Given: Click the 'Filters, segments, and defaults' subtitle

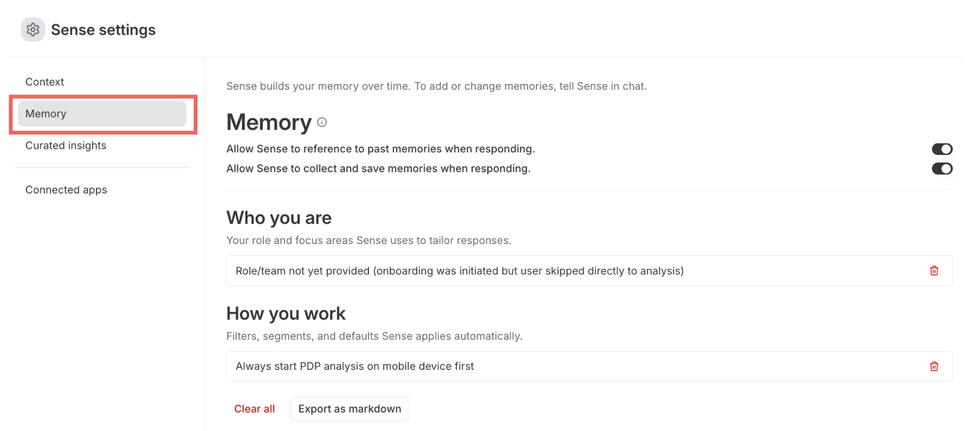Looking at the screenshot, I should tap(375, 336).
